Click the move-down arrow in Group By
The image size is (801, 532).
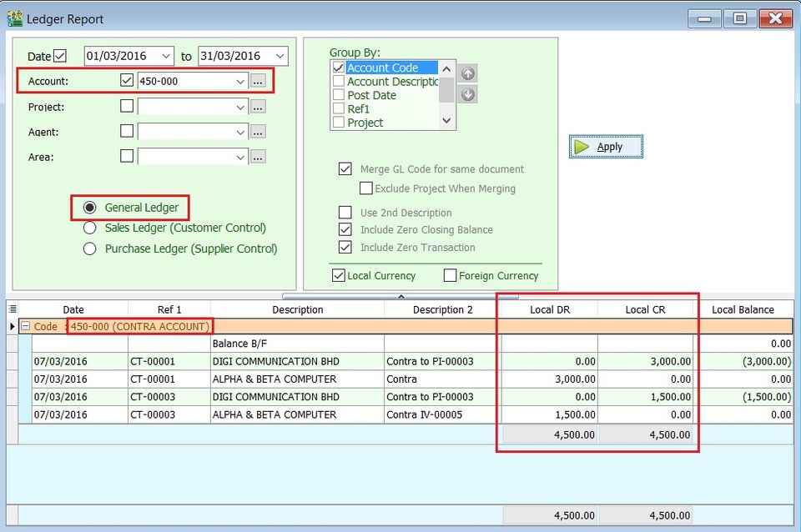tap(467, 93)
